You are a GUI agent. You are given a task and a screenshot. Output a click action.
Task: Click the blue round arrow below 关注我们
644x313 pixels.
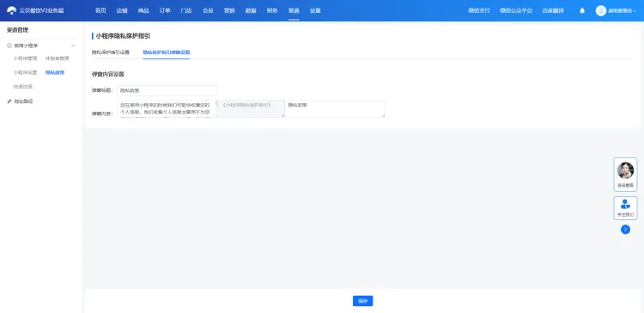625,230
